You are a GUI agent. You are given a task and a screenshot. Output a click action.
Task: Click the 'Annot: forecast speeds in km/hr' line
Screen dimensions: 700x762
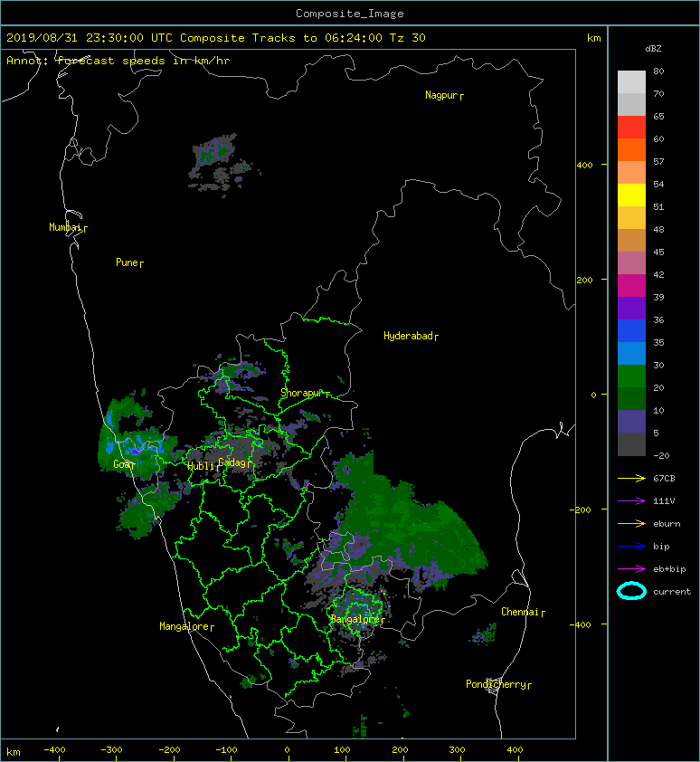118,61
